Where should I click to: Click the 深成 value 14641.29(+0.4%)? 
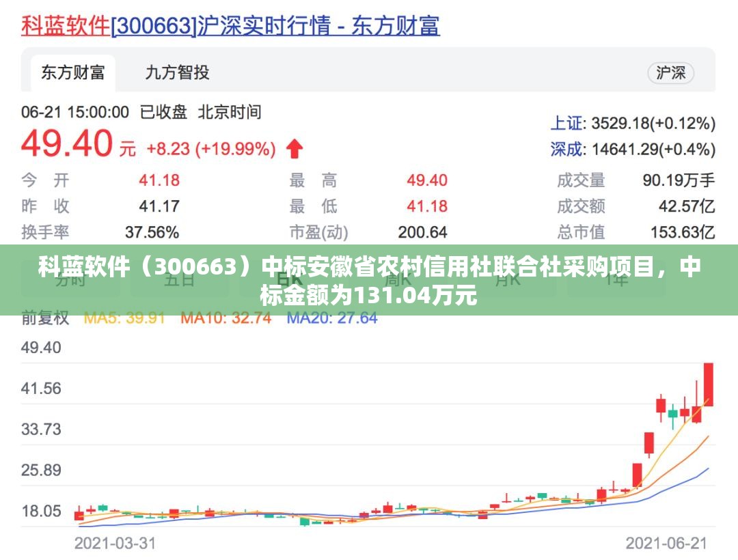tap(654, 149)
